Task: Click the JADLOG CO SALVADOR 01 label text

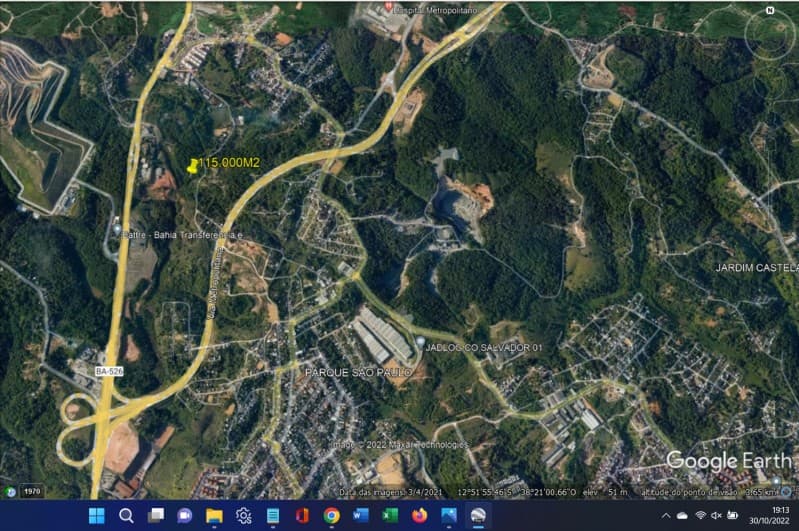Action: 484,348
